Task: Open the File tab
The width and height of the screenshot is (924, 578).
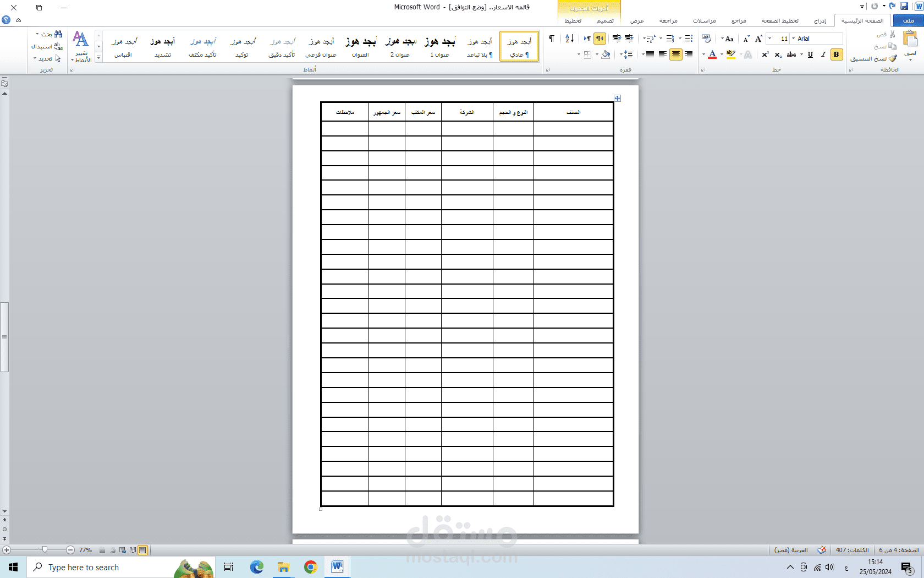Action: (x=909, y=20)
